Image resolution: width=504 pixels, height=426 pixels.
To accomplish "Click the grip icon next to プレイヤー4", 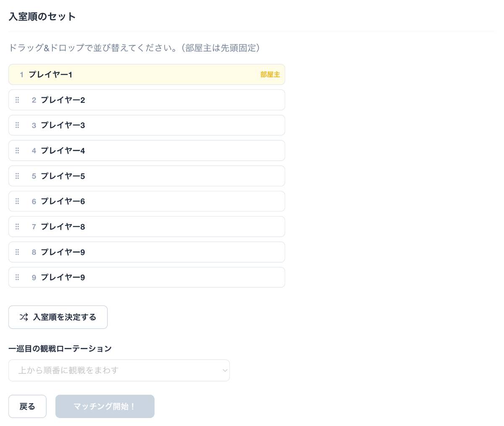I will (17, 151).
